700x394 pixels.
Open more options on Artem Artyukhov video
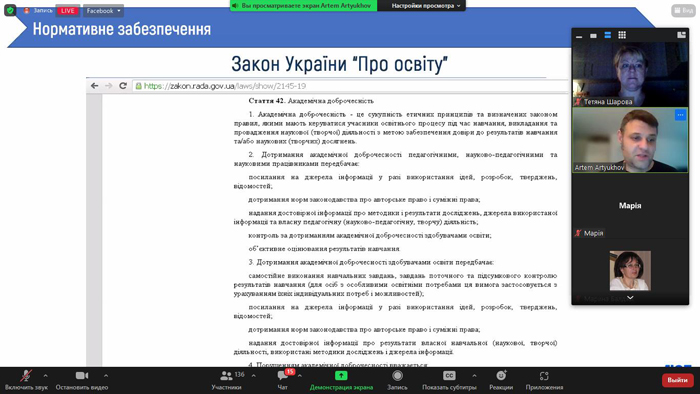click(680, 115)
